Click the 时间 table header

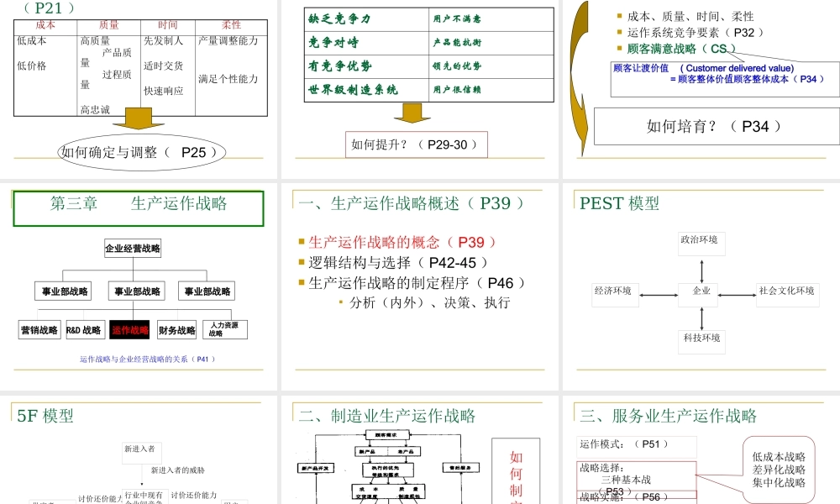tap(168, 25)
